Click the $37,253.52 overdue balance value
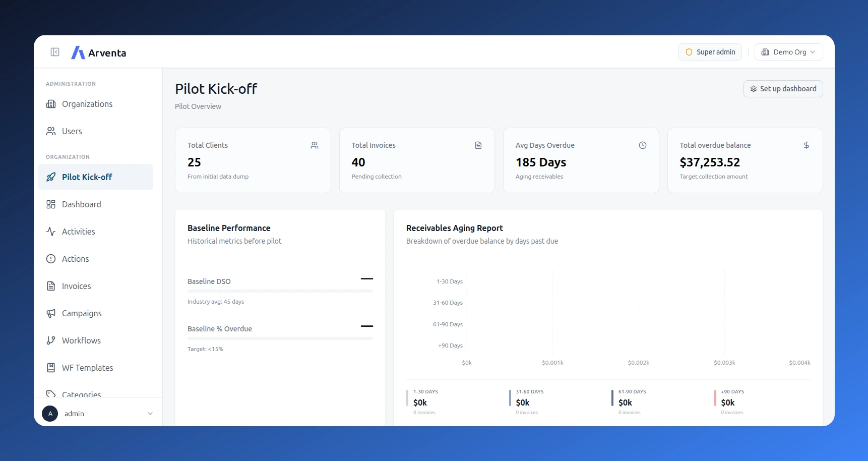The width and height of the screenshot is (868, 461). [x=710, y=162]
